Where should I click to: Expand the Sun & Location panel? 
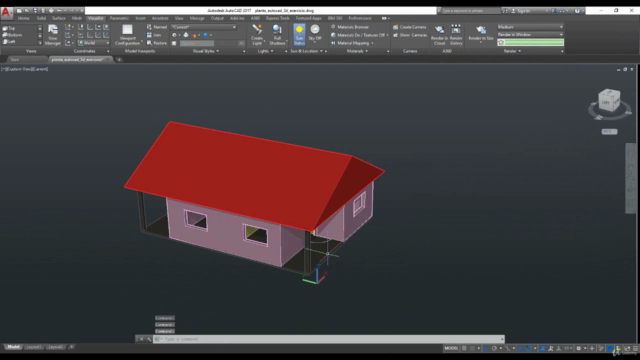(307, 51)
